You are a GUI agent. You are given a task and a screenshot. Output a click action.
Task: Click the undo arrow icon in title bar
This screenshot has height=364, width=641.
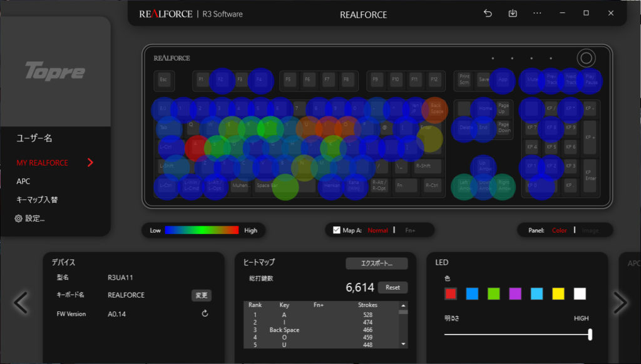(488, 14)
